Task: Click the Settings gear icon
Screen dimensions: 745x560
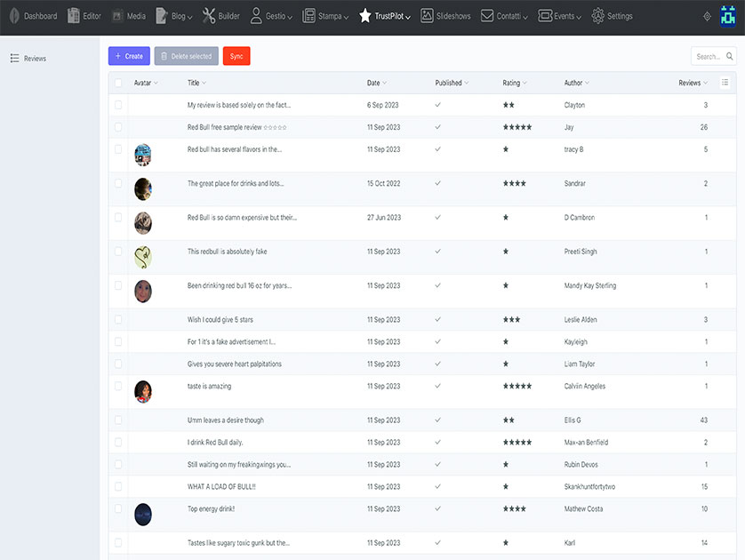Action: point(598,16)
